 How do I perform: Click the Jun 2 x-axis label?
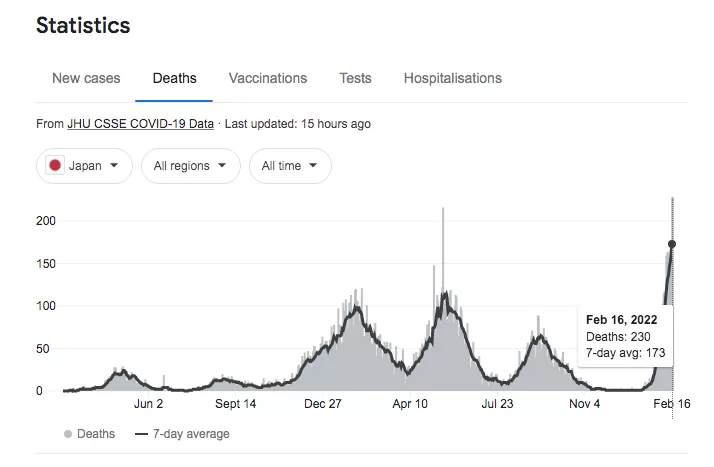pos(148,404)
